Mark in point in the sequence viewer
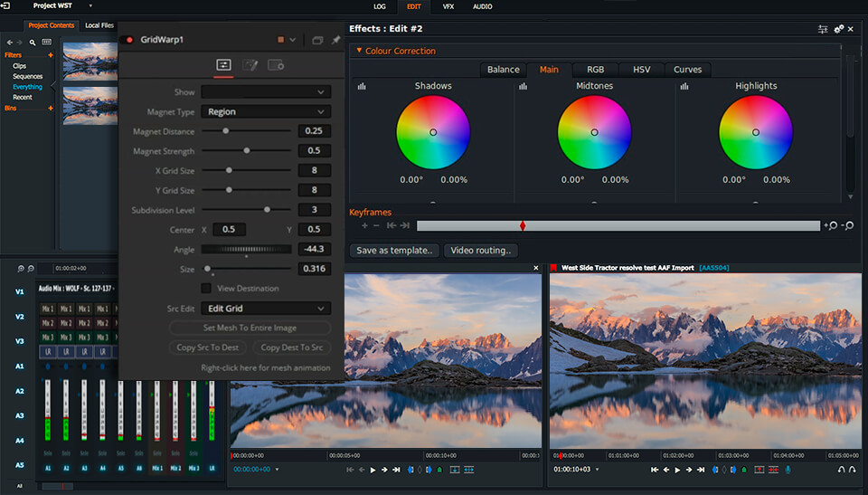Viewport: 868px width, 495px height. pyautogui.click(x=714, y=470)
